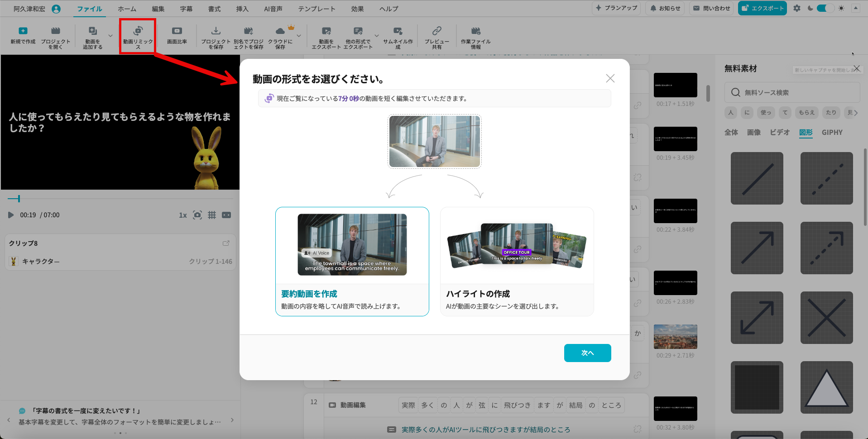The width and height of the screenshot is (868, 439).
Task: Expand the export options dropdown arrow
Action: [x=377, y=35]
